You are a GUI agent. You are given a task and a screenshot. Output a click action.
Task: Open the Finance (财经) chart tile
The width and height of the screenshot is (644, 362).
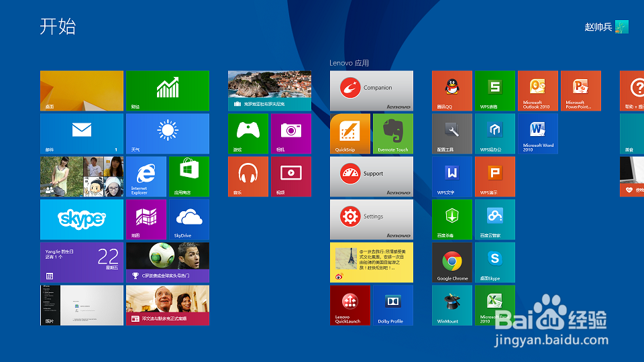point(168,90)
